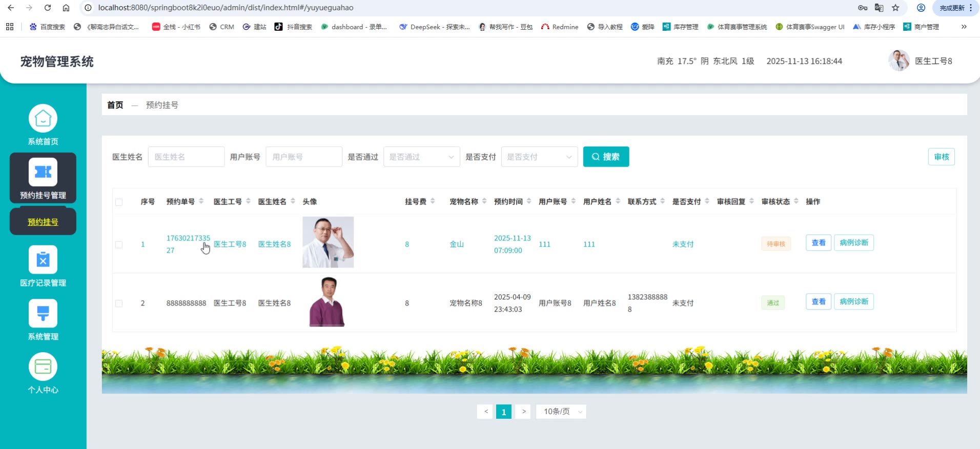980x449 pixels.
Task: Click 病例诊断 for the 宠物名称8 row
Action: coord(854,301)
